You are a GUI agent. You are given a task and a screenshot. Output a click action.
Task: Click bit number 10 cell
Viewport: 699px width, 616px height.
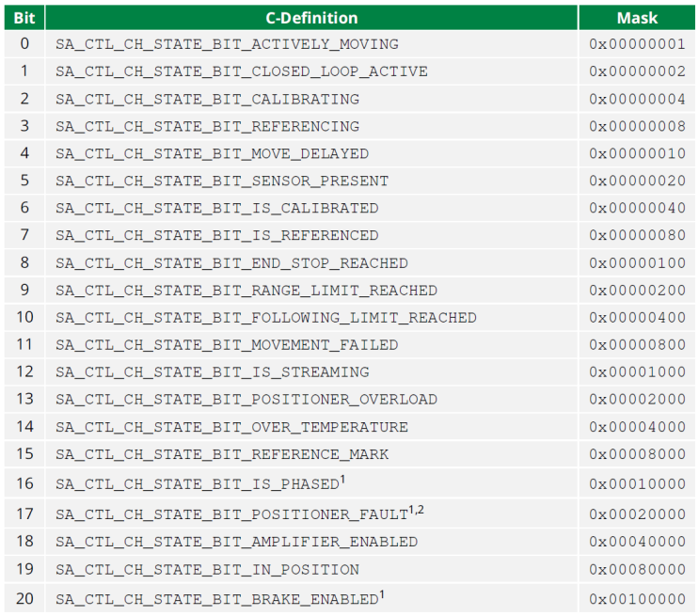[24, 317]
